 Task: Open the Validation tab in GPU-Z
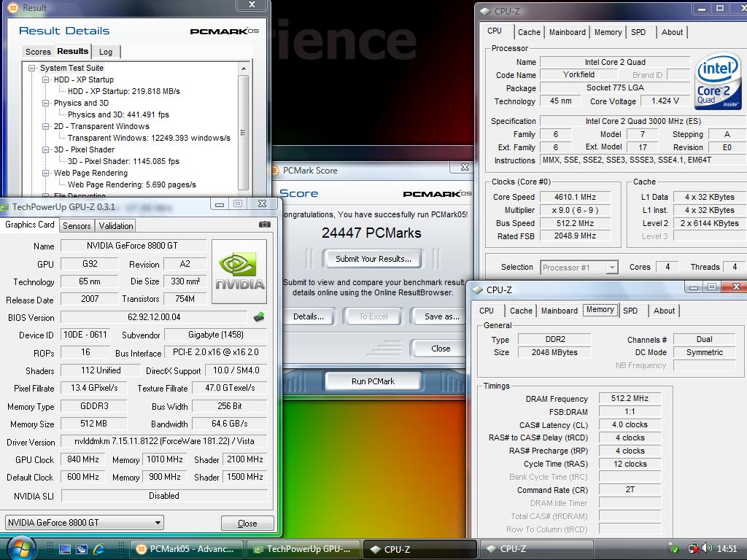(x=116, y=226)
